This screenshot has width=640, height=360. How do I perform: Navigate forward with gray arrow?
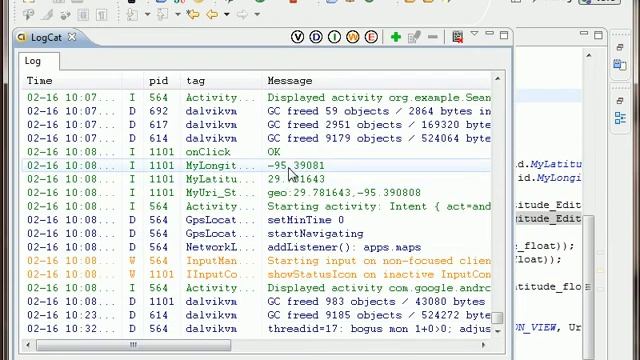242,15
